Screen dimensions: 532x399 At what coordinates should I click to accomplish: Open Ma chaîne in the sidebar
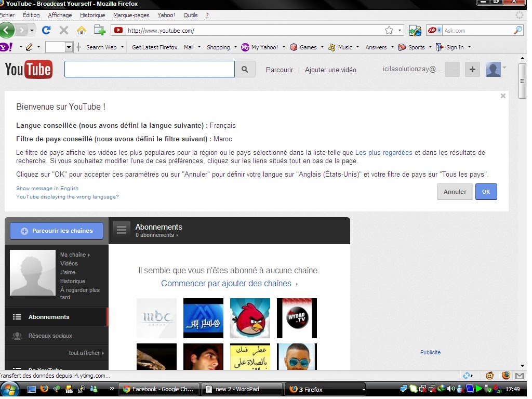click(x=75, y=255)
